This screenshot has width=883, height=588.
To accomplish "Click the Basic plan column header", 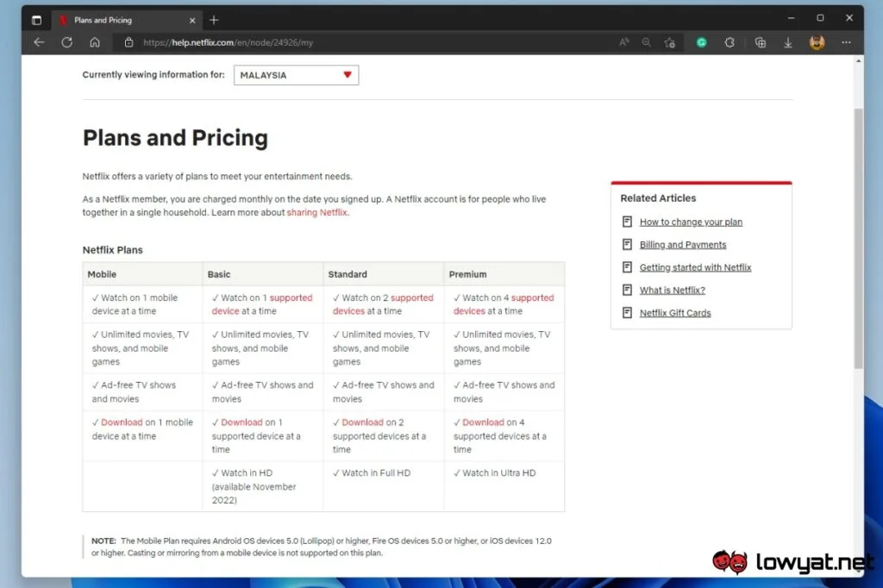I will click(x=263, y=274).
